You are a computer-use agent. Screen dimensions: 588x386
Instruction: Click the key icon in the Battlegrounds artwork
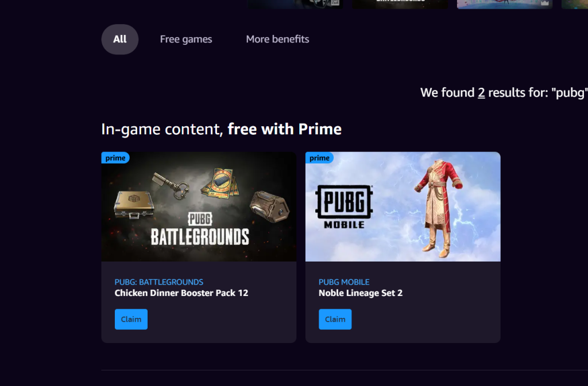tap(170, 185)
